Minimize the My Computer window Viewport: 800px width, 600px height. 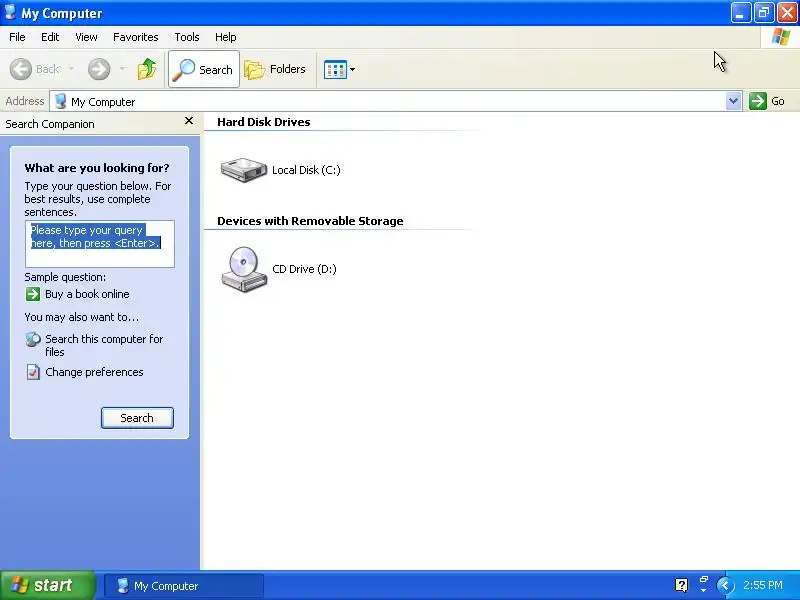740,13
